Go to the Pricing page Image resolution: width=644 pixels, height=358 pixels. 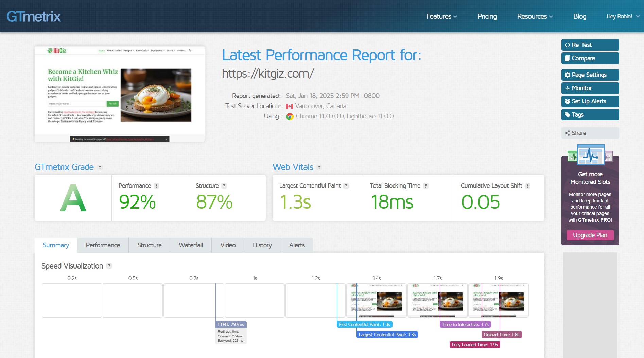[487, 16]
